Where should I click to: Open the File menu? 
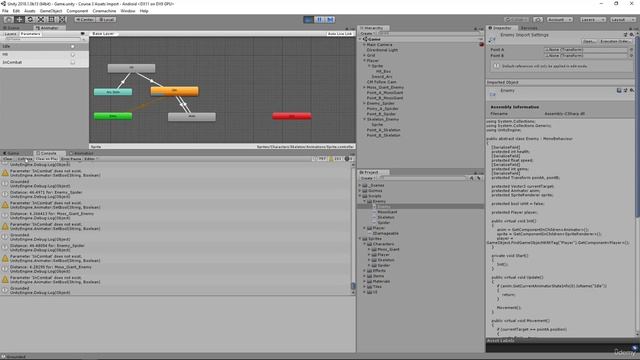click(5, 11)
